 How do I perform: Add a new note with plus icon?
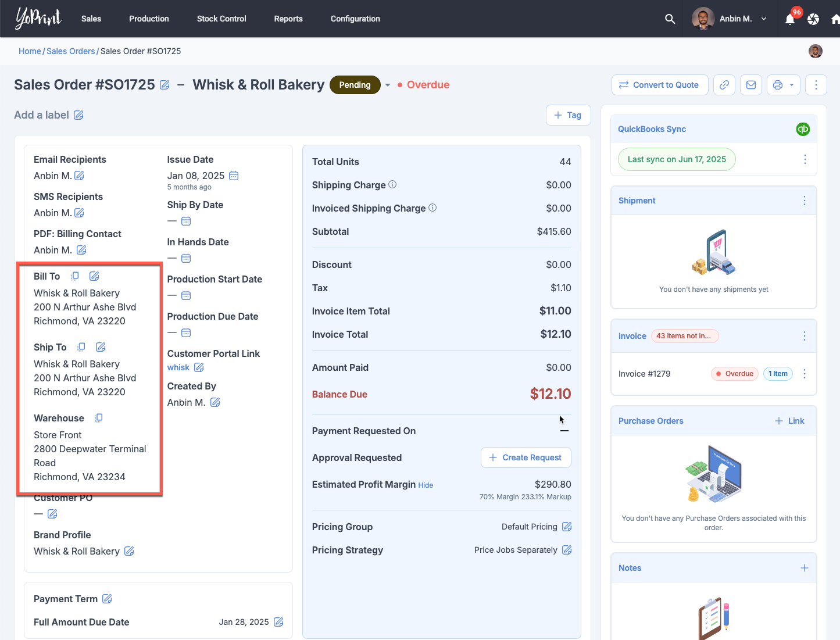805,568
